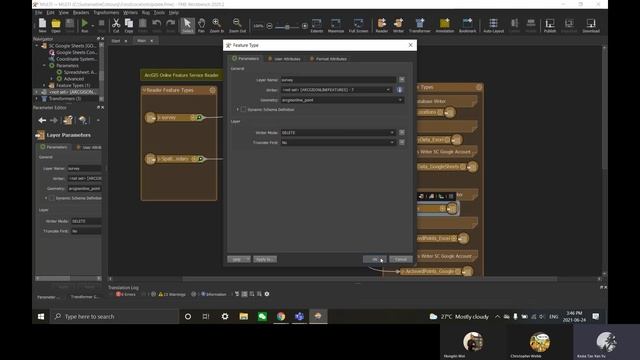
Task: Add a Reader from the toolbar
Action: coord(382,25)
